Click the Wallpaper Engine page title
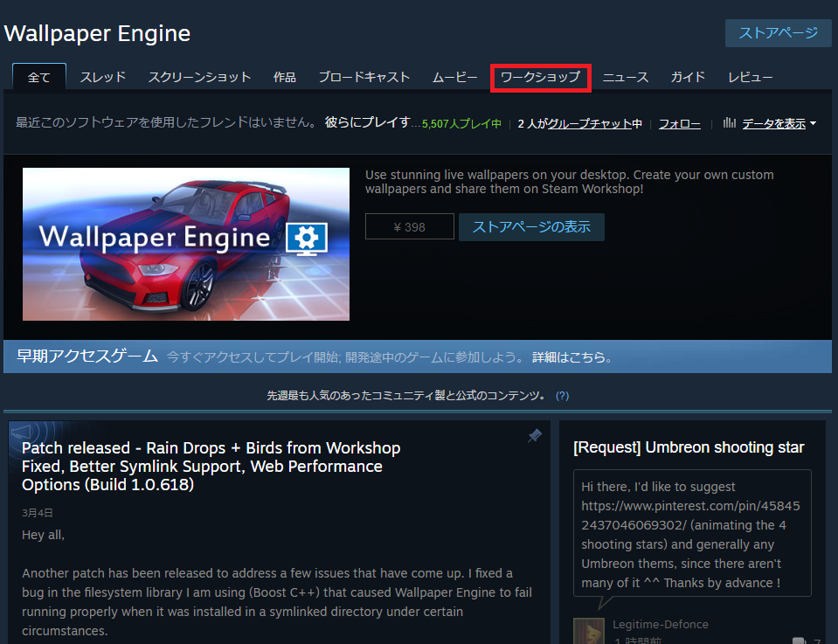Image resolution: width=838 pixels, height=644 pixels. pyautogui.click(x=97, y=34)
